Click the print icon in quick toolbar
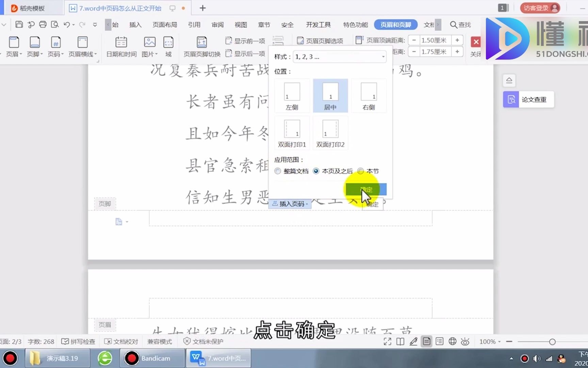The height and width of the screenshot is (368, 588). click(43, 25)
